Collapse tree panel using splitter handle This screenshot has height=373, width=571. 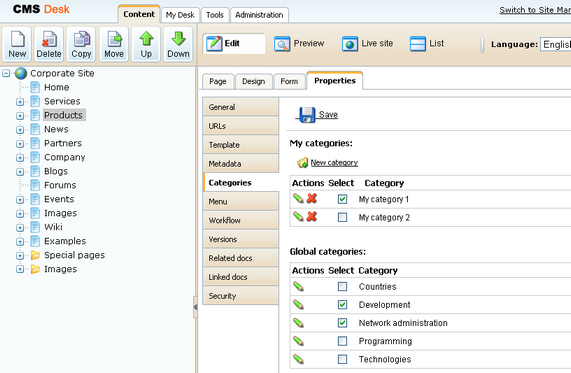point(195,307)
